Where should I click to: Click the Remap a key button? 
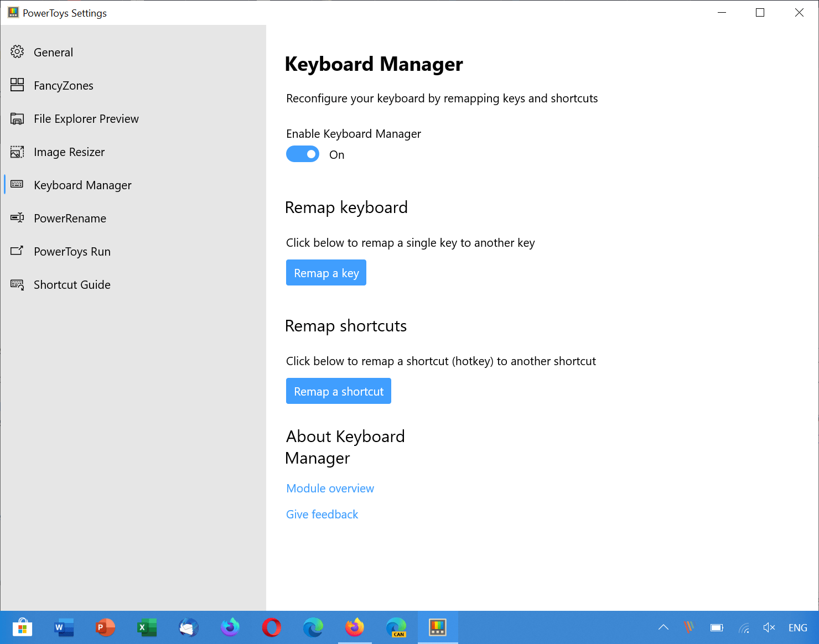click(326, 272)
